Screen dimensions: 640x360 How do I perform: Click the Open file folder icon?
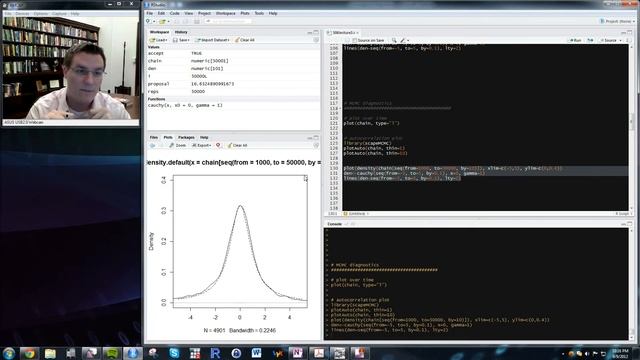point(162,21)
